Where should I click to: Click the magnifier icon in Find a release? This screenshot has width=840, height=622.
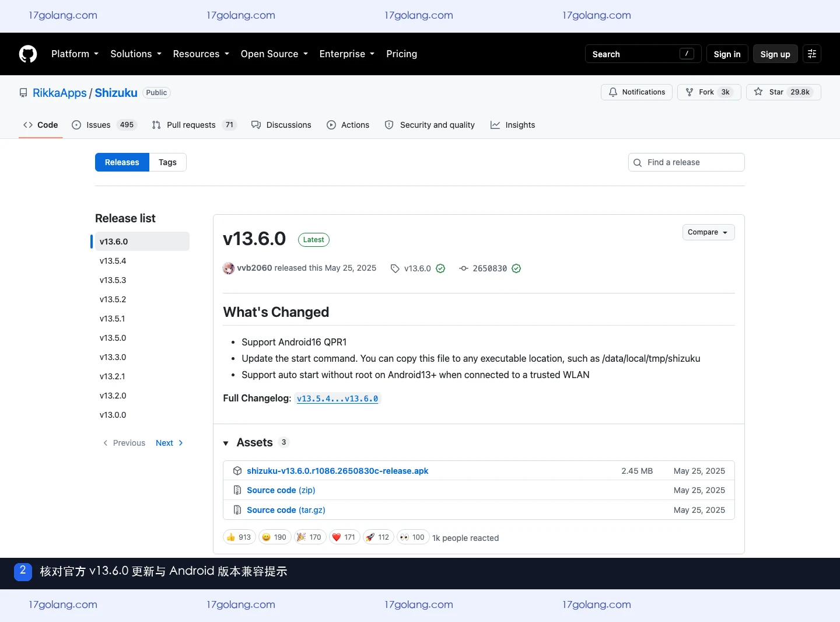638,163
